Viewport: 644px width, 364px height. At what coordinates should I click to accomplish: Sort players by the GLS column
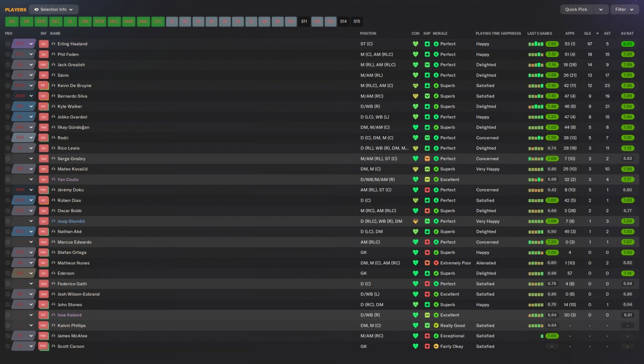[587, 34]
